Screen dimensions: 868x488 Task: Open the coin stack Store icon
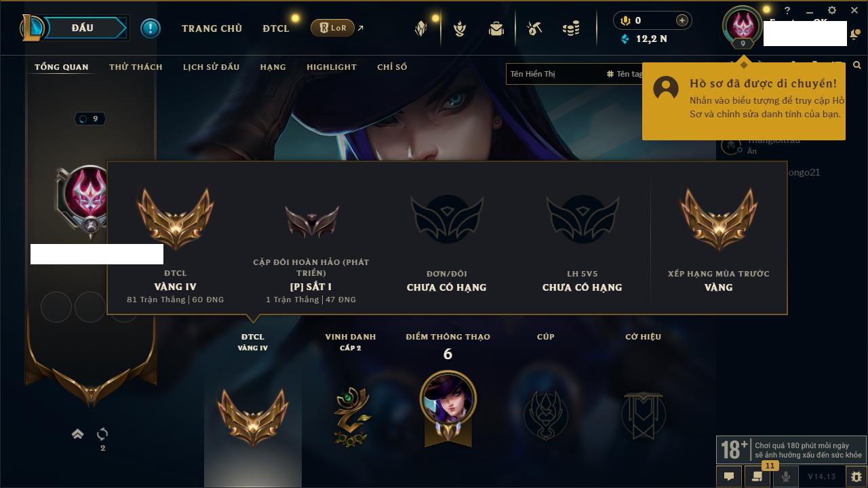572,28
